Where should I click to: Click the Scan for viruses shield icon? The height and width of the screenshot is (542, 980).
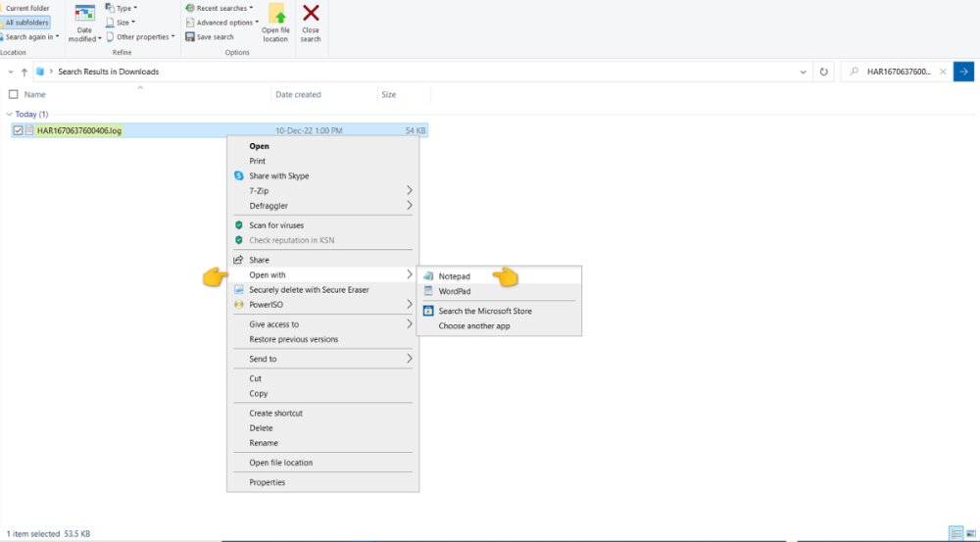tap(238, 225)
